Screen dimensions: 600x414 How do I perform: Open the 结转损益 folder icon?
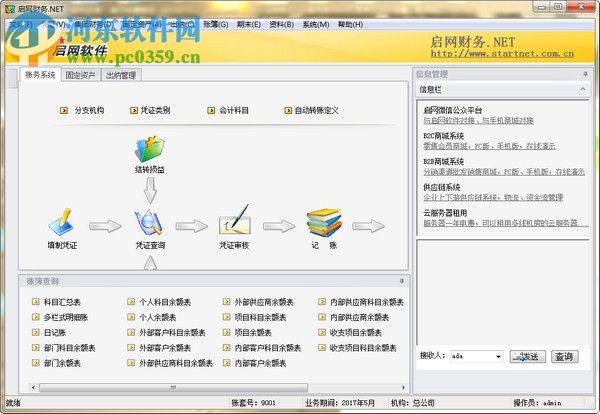(150, 149)
